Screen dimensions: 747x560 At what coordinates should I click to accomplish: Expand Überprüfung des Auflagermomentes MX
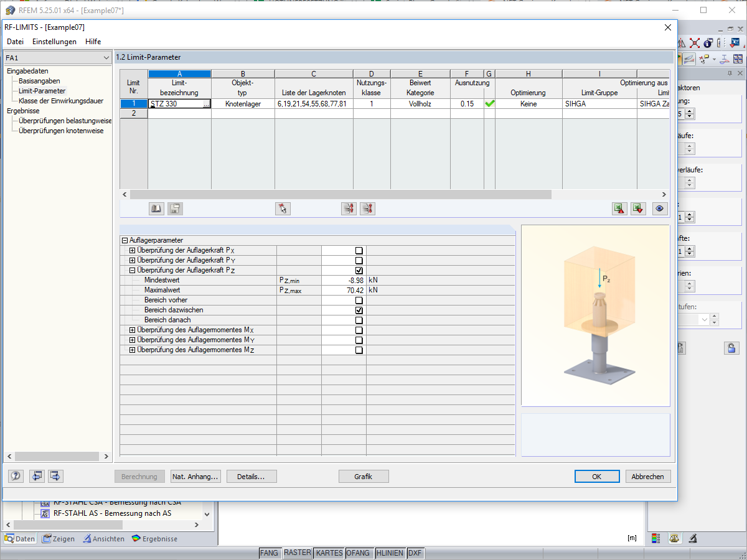coord(131,330)
